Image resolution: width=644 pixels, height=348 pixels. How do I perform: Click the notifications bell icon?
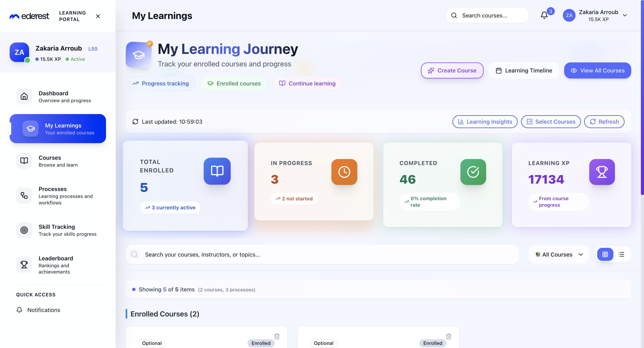click(x=544, y=15)
